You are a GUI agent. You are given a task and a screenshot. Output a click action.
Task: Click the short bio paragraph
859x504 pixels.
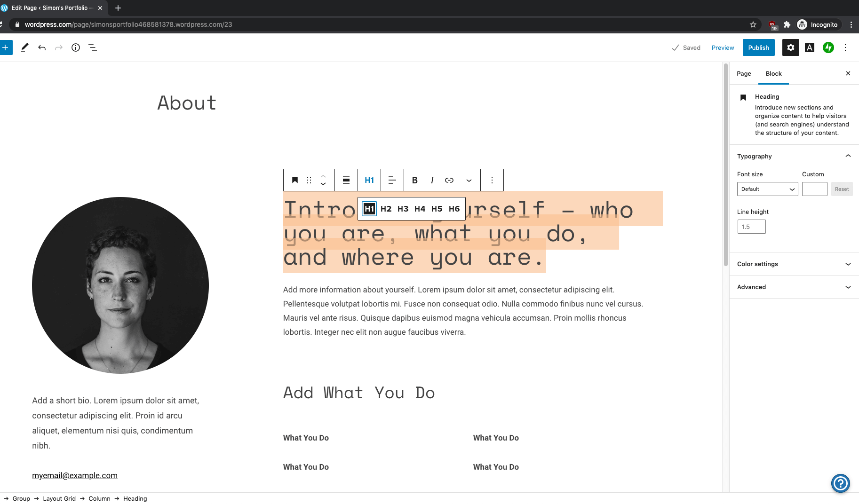pos(116,423)
